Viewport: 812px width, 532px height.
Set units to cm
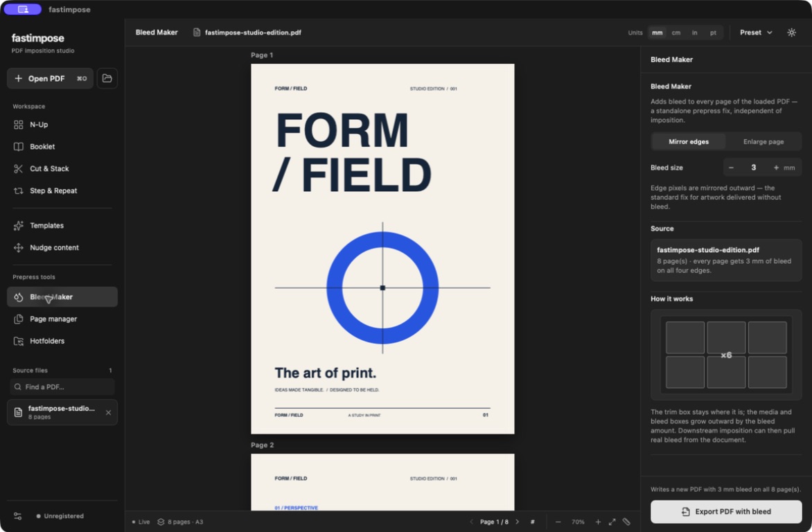[676, 32]
